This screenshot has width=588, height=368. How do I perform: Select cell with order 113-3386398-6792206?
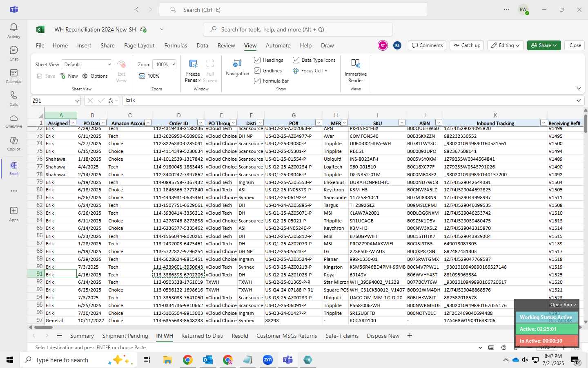[x=178, y=274]
